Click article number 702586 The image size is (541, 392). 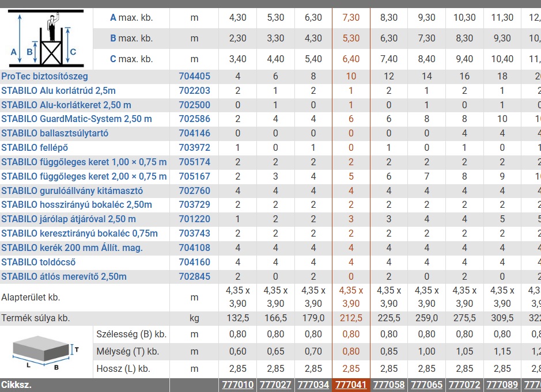coord(195,119)
